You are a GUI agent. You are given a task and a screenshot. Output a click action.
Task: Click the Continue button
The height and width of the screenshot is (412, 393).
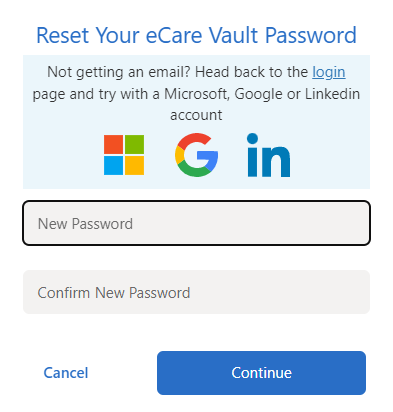point(261,373)
